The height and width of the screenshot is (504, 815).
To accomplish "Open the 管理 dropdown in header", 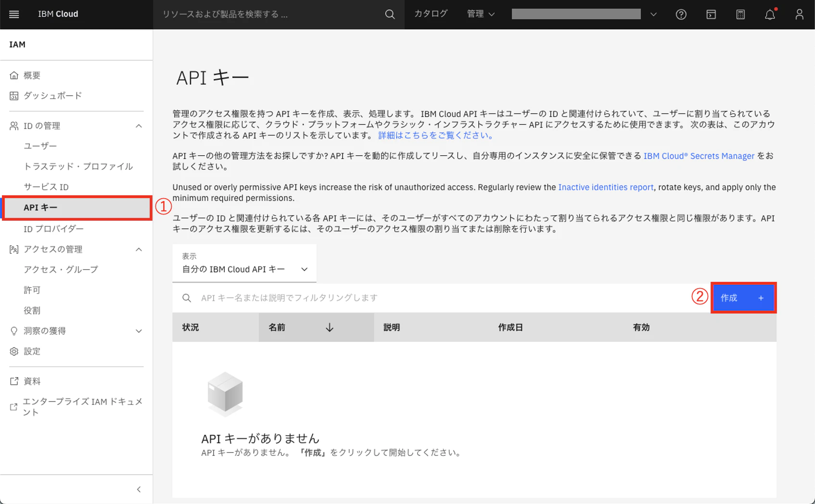I will coord(481,14).
